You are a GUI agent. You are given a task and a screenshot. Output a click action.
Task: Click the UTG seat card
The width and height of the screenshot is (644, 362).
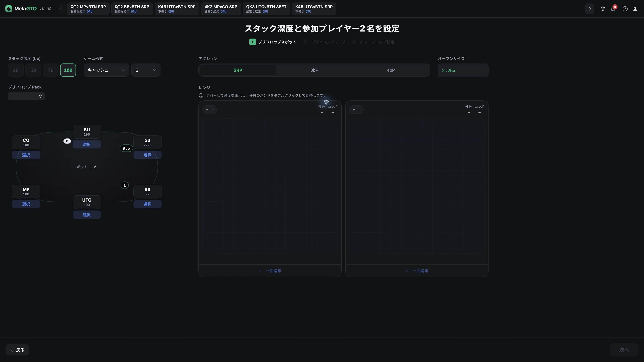(87, 202)
